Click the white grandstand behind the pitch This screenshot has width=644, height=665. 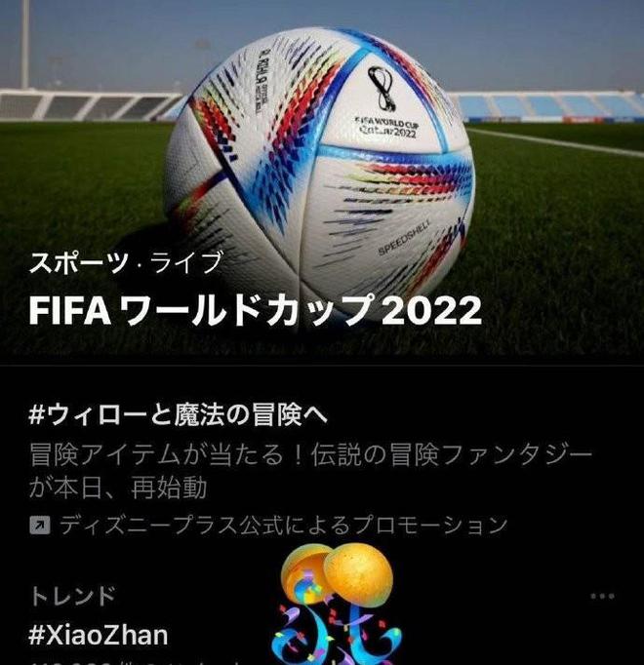[87, 104]
